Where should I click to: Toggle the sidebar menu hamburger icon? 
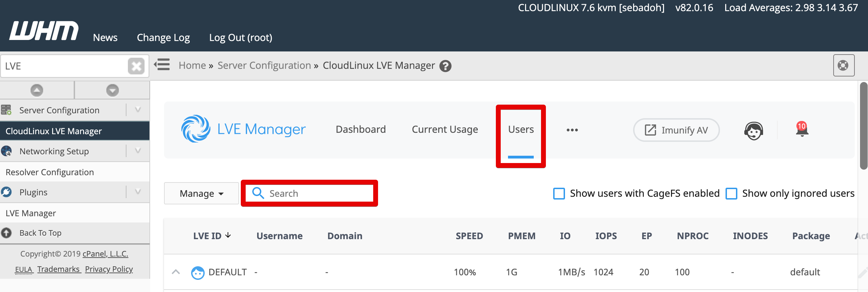(162, 65)
